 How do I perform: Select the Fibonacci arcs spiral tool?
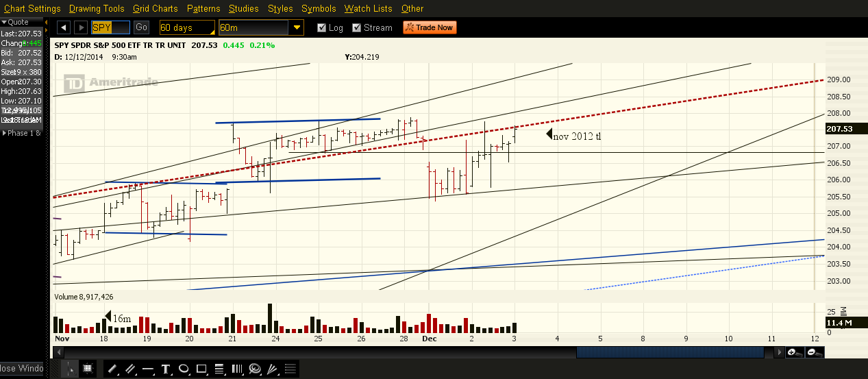(255, 369)
